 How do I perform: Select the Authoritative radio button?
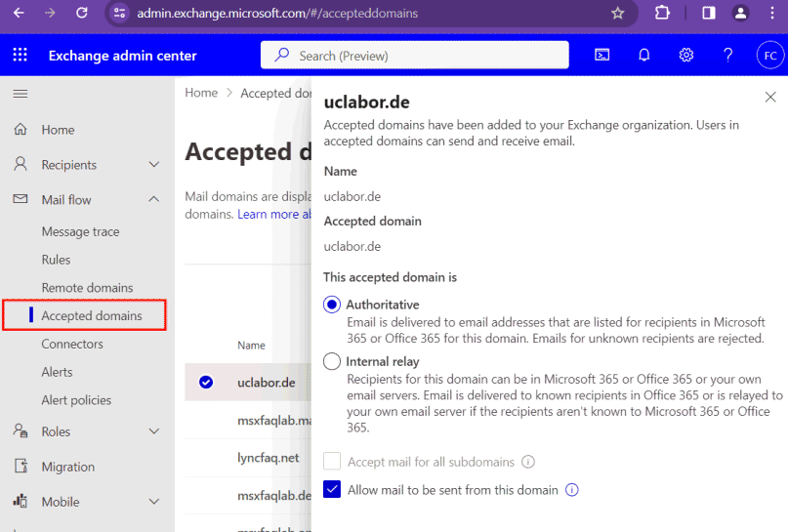click(332, 305)
